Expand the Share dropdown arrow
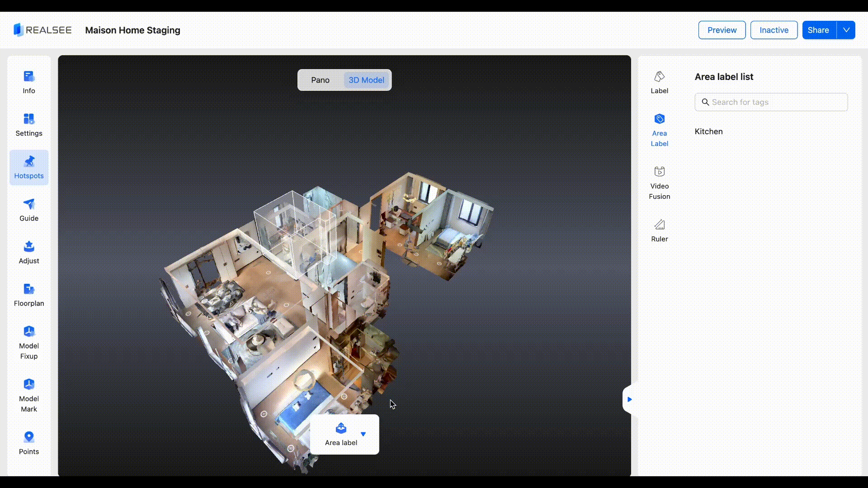This screenshot has height=488, width=868. pos(846,30)
